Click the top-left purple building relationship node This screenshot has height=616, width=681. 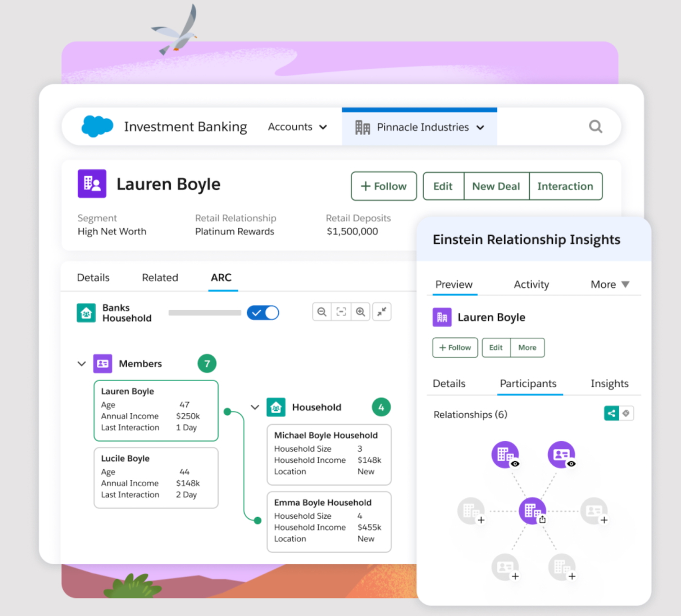coord(505,455)
